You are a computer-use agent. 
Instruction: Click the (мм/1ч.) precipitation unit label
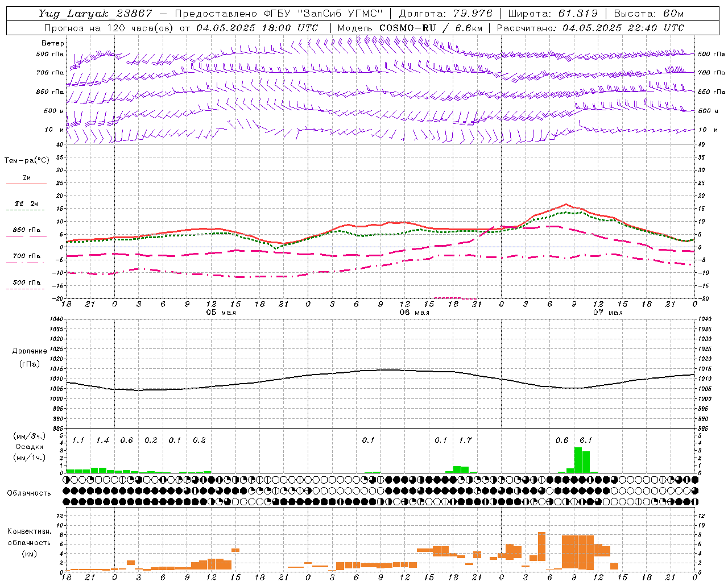coord(30,458)
